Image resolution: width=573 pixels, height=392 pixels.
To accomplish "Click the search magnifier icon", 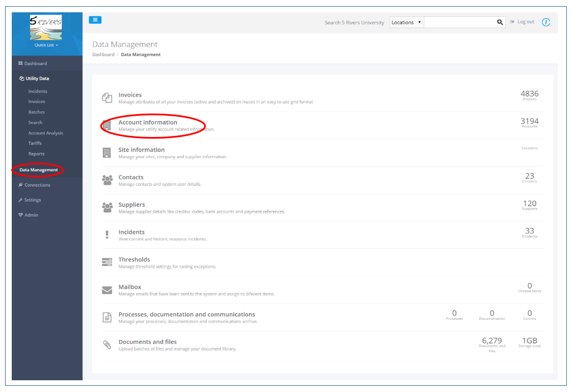I will tap(500, 21).
